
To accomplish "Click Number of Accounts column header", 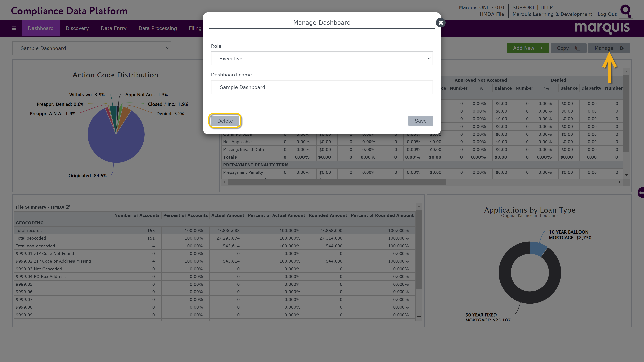I will tap(137, 215).
